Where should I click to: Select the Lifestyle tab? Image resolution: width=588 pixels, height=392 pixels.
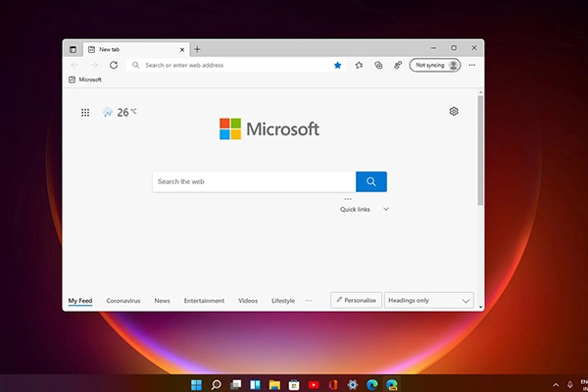tap(283, 301)
